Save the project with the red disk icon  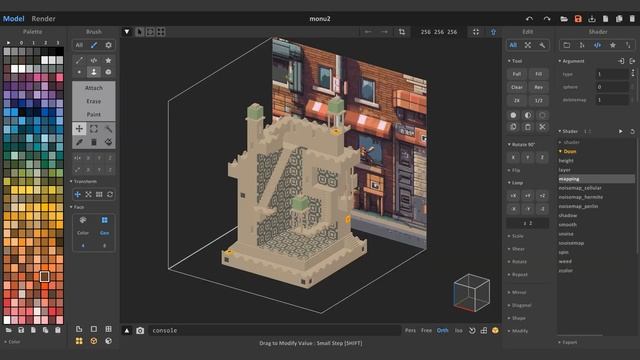(578, 19)
